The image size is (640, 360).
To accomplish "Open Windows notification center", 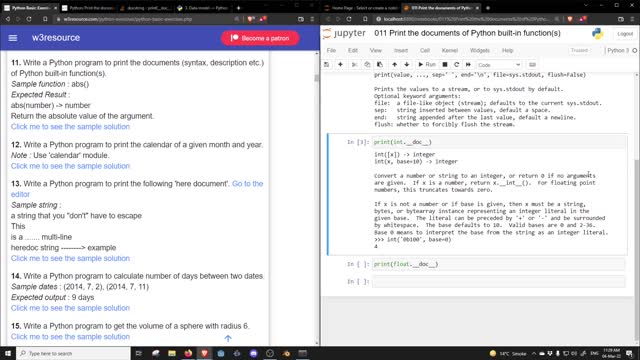I will point(629,353).
